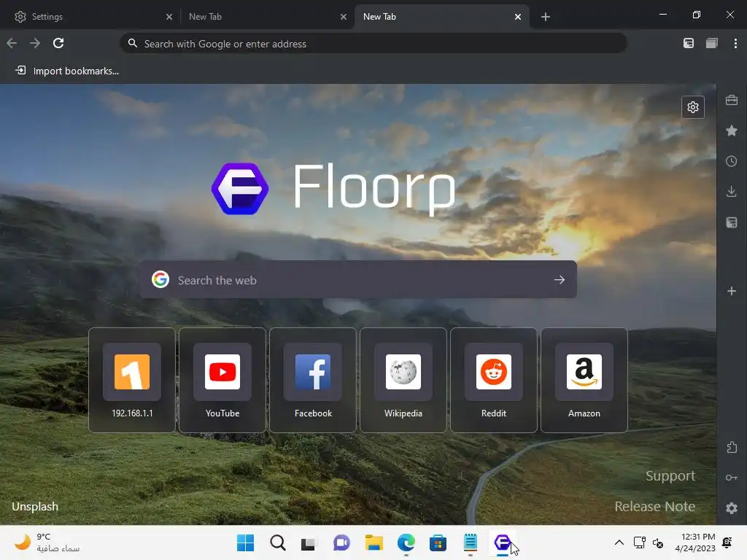The width and height of the screenshot is (747, 560).
Task: Focus the Search the web box
Action: point(358,279)
